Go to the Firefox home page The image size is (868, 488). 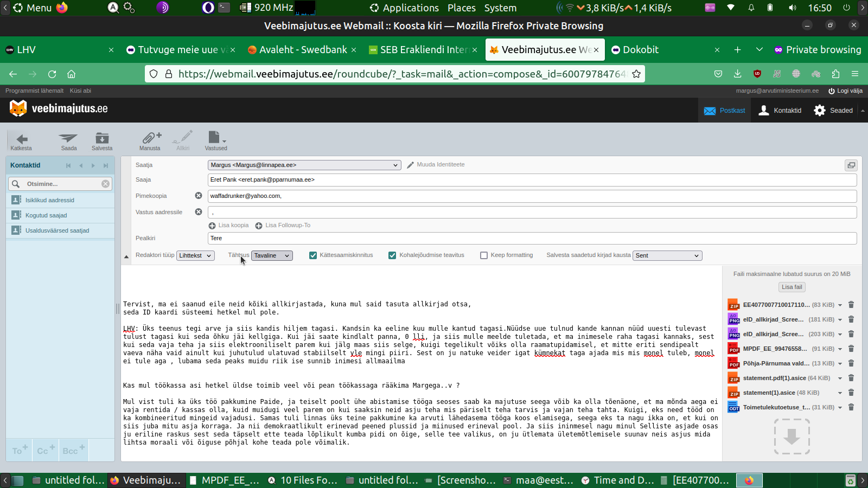[x=71, y=74]
